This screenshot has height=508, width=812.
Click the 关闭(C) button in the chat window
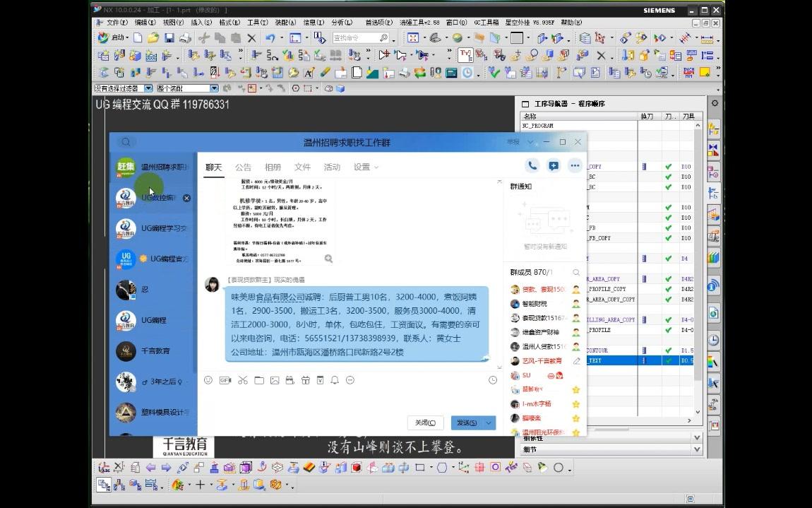[x=425, y=423]
